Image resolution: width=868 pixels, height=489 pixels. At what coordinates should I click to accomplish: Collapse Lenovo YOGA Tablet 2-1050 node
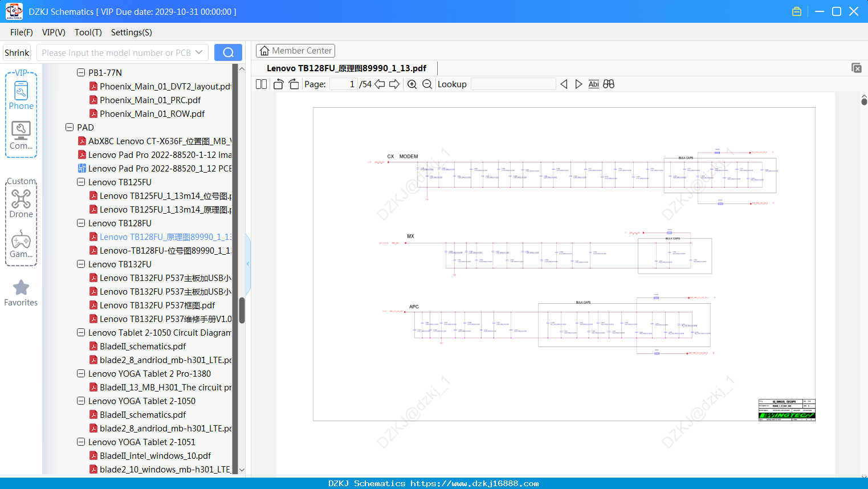[81, 401]
